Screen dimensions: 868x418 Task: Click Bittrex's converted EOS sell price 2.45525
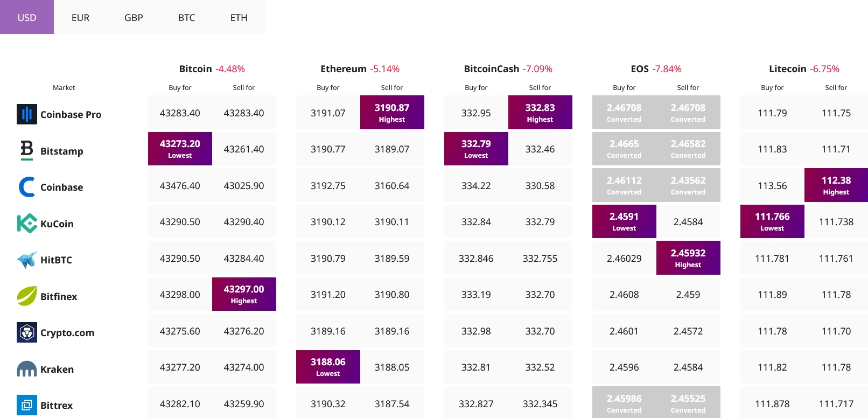(x=688, y=402)
